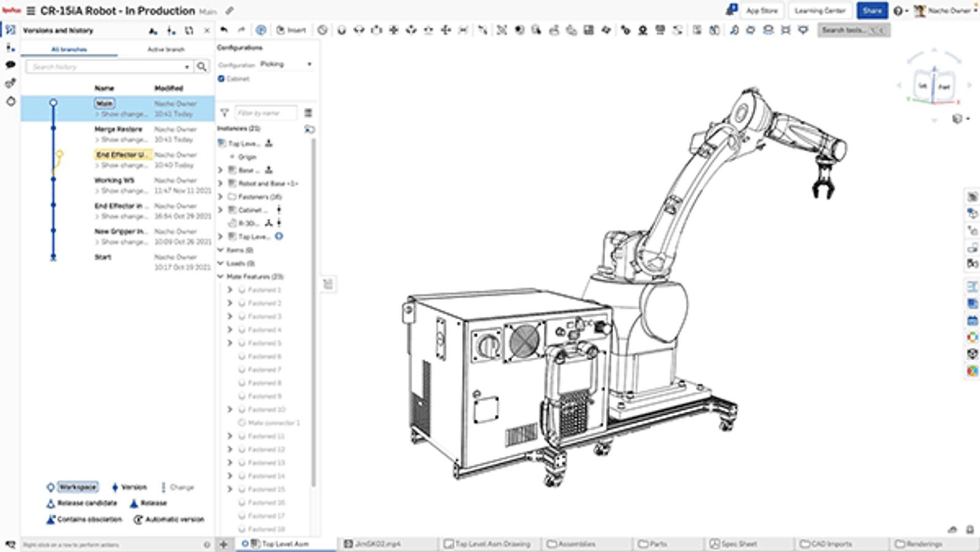The image size is (980, 552).
Task: Click the Insert parts and assemblies tool
Action: (x=292, y=30)
